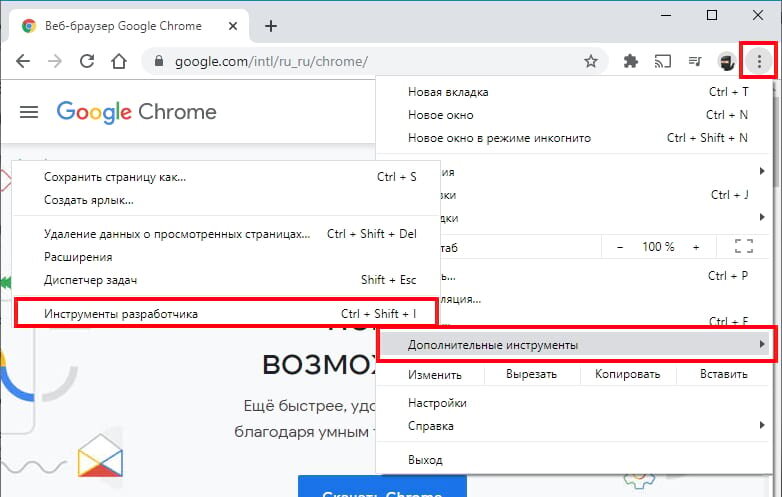Click the blue Скачать Chrome button
Image resolution: width=782 pixels, height=497 pixels.
[x=382, y=486]
